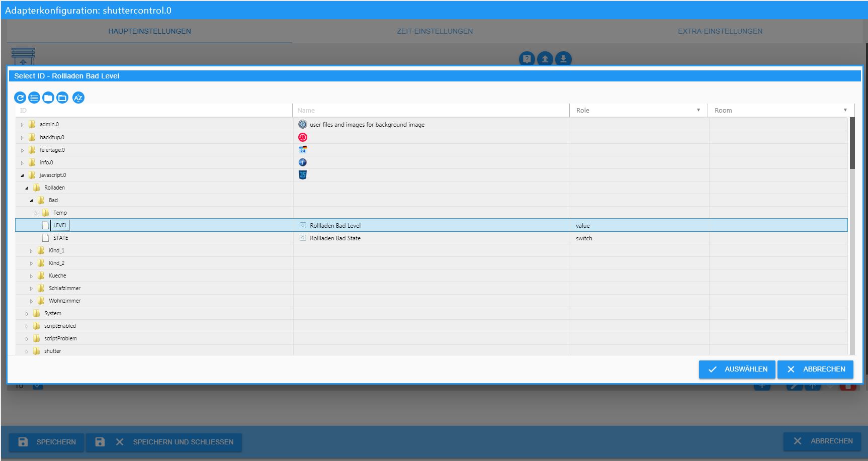Toggle the list view icon
Viewport: 868px width, 461px height.
34,98
